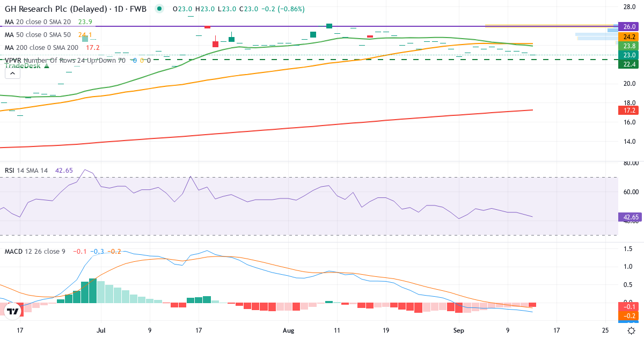Click the 20.0 price axis value
Viewport: 644px width, 338px height.
pos(629,84)
